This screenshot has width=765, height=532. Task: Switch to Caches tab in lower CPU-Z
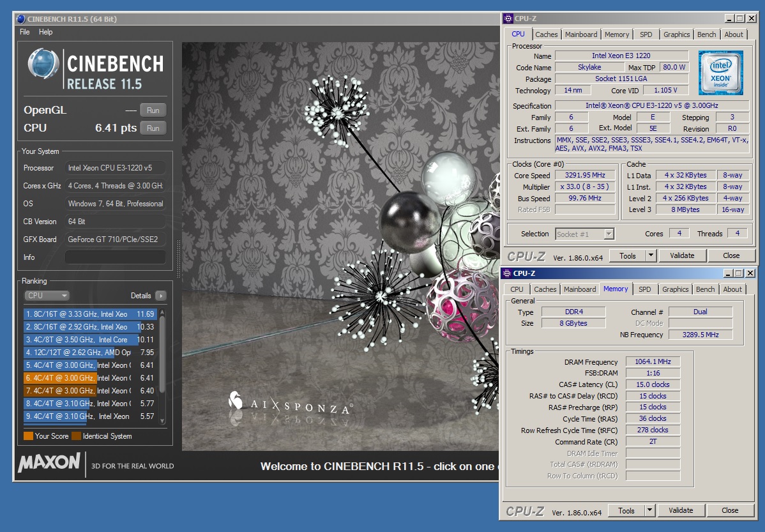pyautogui.click(x=545, y=289)
